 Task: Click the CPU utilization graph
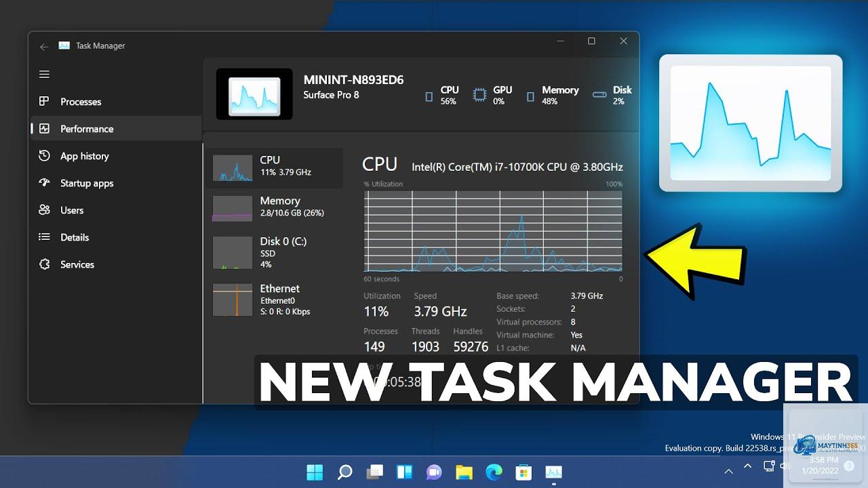493,231
